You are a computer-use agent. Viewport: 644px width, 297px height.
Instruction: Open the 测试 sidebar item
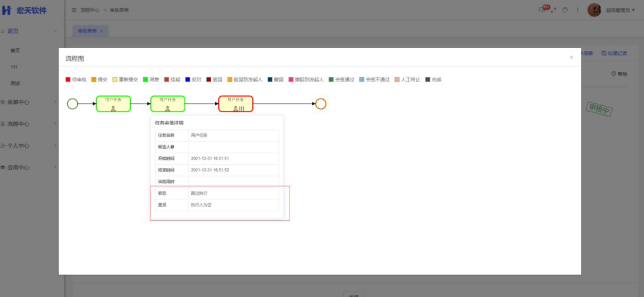(15, 83)
